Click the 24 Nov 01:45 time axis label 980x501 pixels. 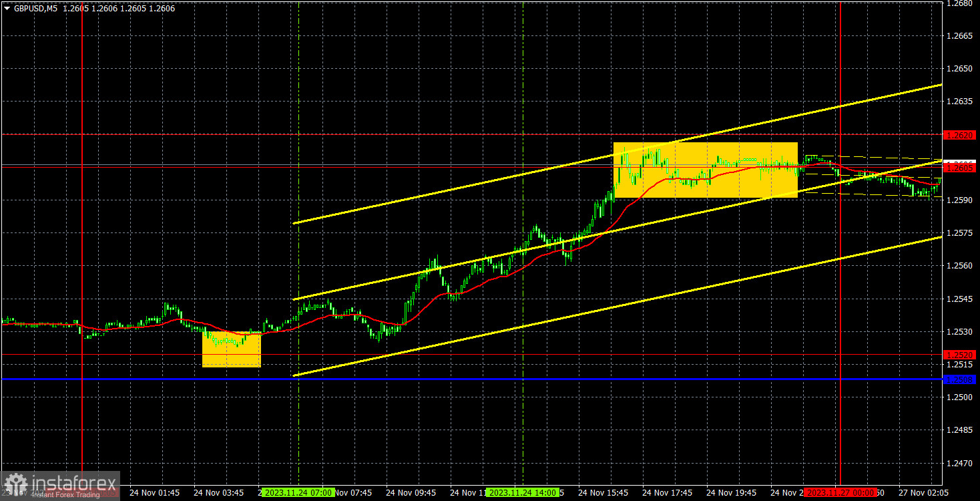154,492
